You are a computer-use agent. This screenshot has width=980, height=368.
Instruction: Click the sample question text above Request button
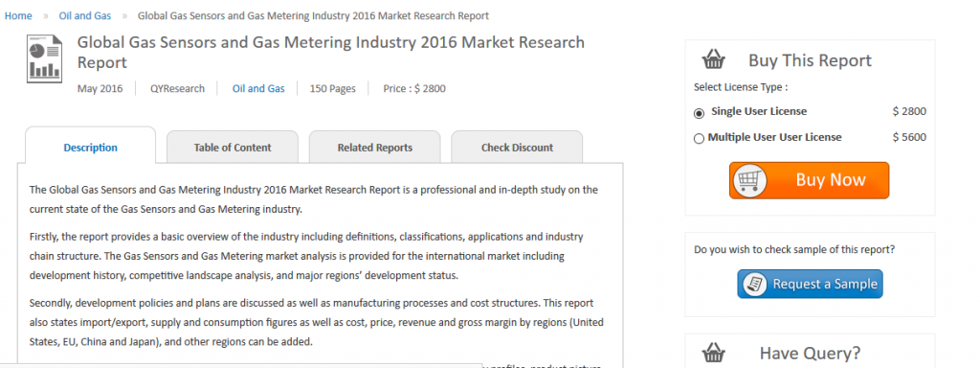click(794, 249)
